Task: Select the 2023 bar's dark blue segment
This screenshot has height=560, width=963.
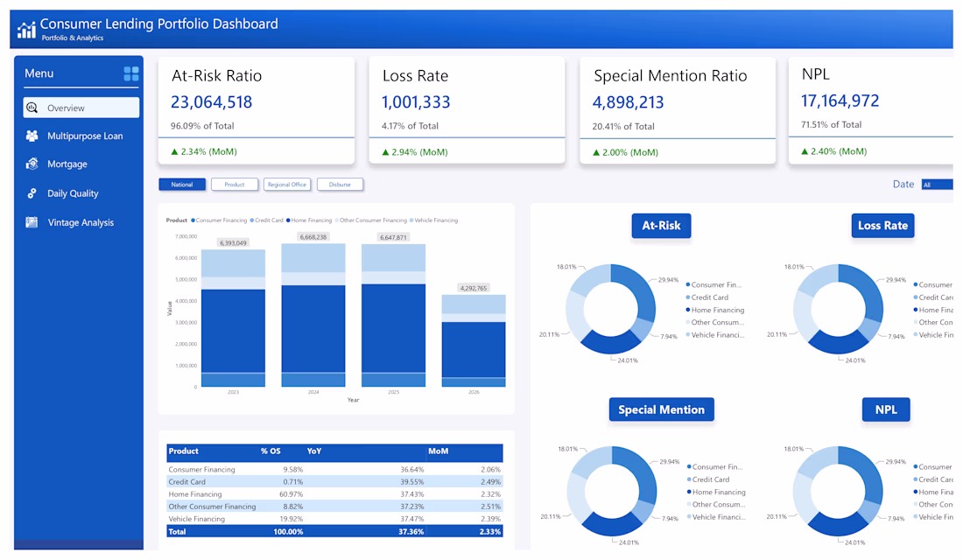Action: pyautogui.click(x=234, y=331)
